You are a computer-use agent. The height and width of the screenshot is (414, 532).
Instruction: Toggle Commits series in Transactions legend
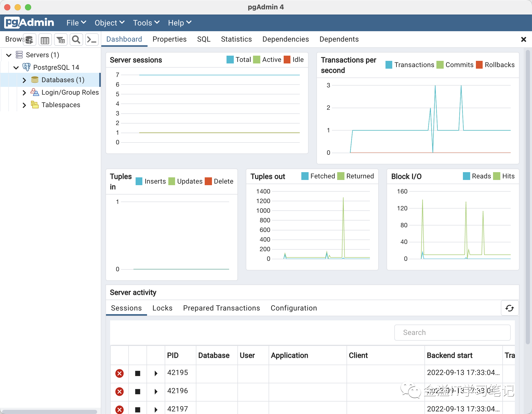pyautogui.click(x=455, y=65)
